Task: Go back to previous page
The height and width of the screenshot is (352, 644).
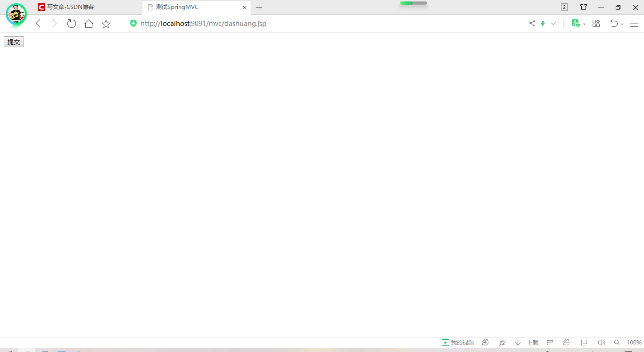Action: click(x=38, y=24)
